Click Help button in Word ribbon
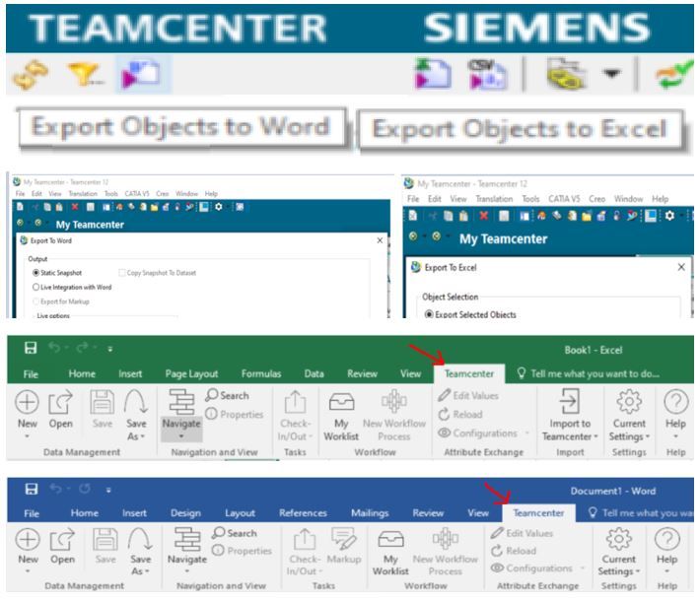The height and width of the screenshot is (601, 700). click(x=666, y=551)
